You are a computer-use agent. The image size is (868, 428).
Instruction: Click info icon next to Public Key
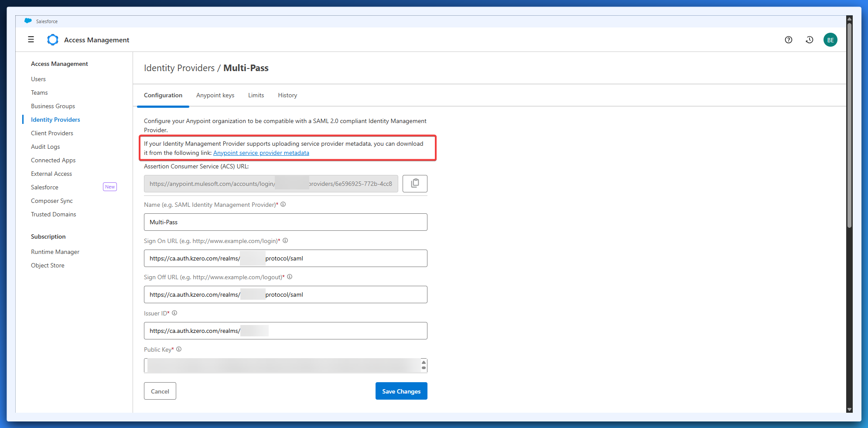pos(179,349)
